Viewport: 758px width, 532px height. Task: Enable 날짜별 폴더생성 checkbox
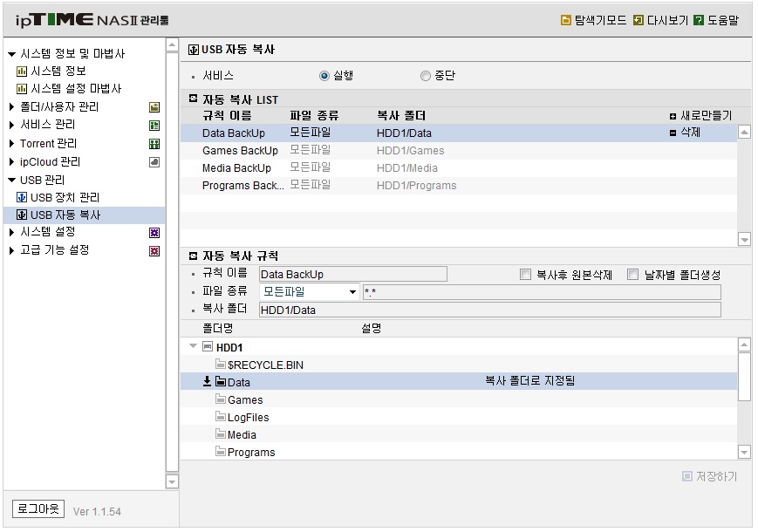[x=632, y=275]
